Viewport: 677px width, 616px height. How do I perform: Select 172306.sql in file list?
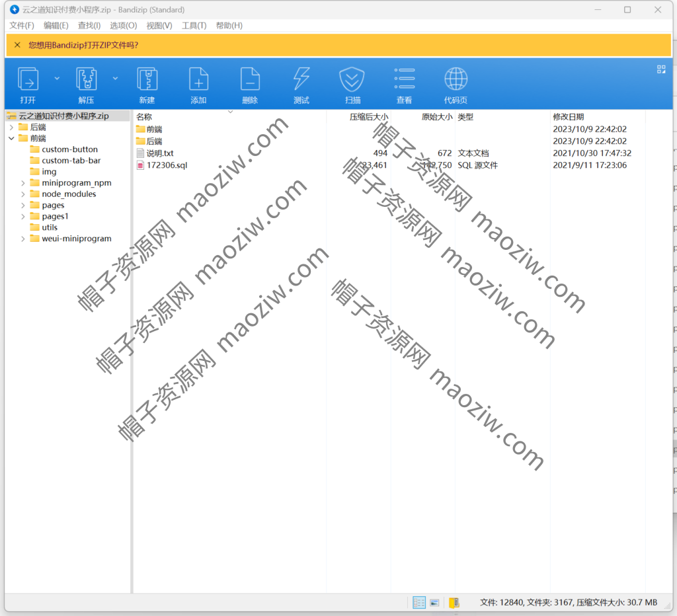[x=167, y=165]
